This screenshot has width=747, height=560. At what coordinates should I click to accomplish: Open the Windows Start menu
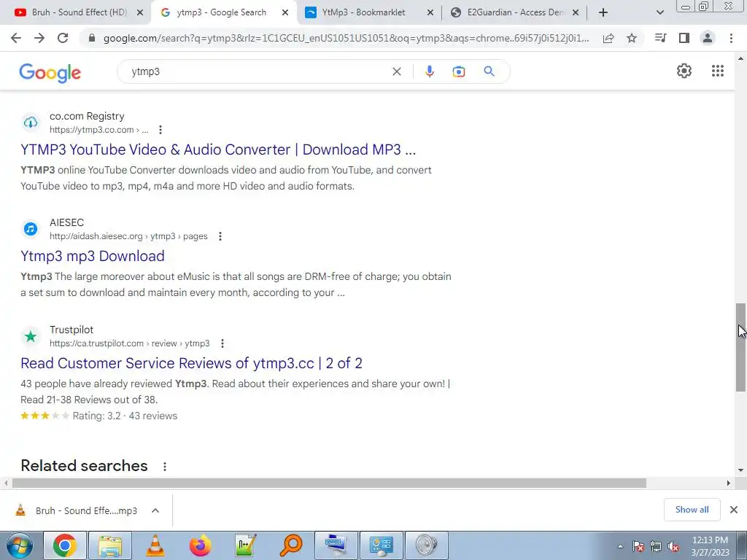coord(20,545)
